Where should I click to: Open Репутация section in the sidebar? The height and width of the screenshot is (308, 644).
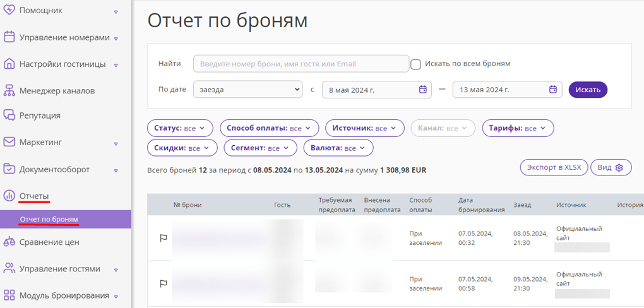tap(40, 115)
